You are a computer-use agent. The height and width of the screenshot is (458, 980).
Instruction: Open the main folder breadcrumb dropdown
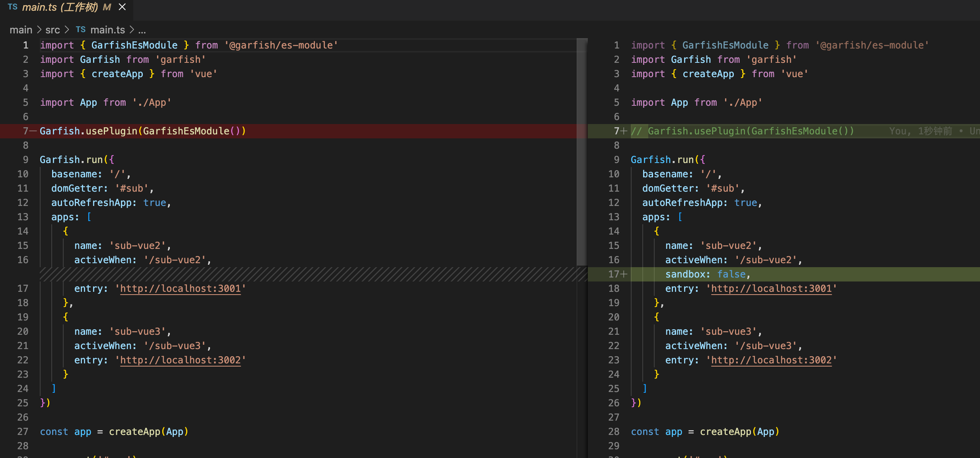coord(21,30)
